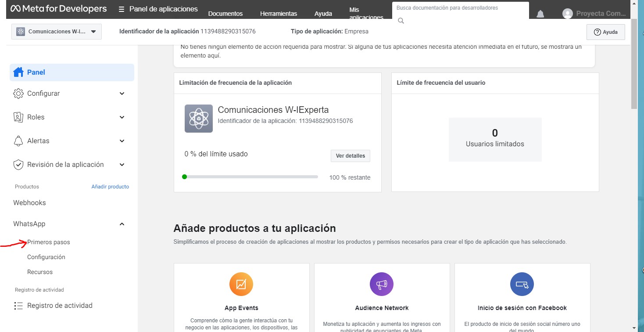Image resolution: width=644 pixels, height=332 pixels.
Task: Click the Roles badge icon
Action: coord(18,117)
